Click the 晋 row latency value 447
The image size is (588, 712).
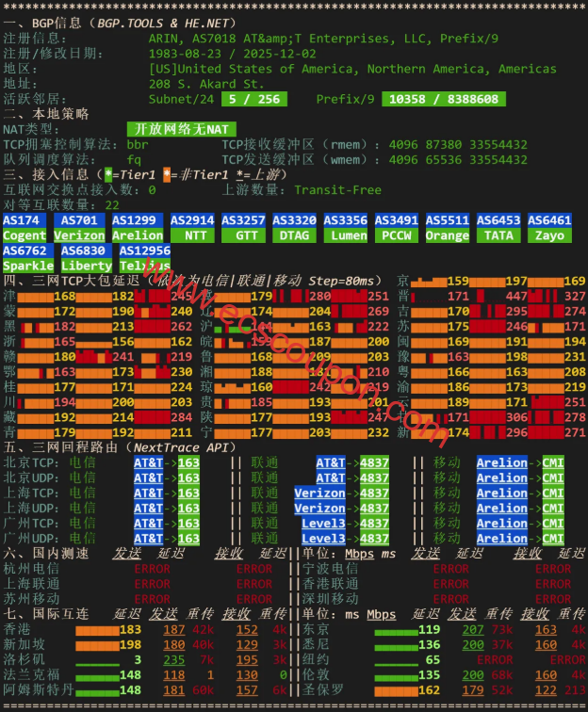pos(516,296)
